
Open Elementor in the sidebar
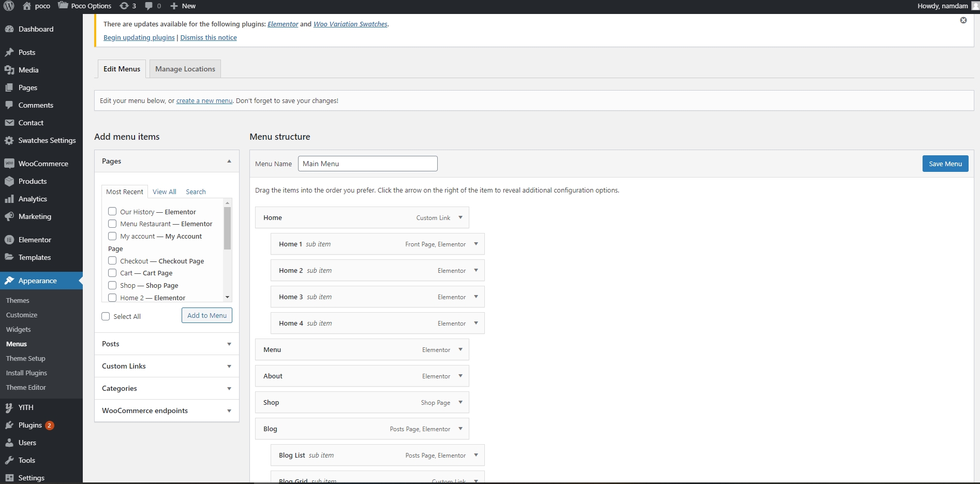[35, 240]
